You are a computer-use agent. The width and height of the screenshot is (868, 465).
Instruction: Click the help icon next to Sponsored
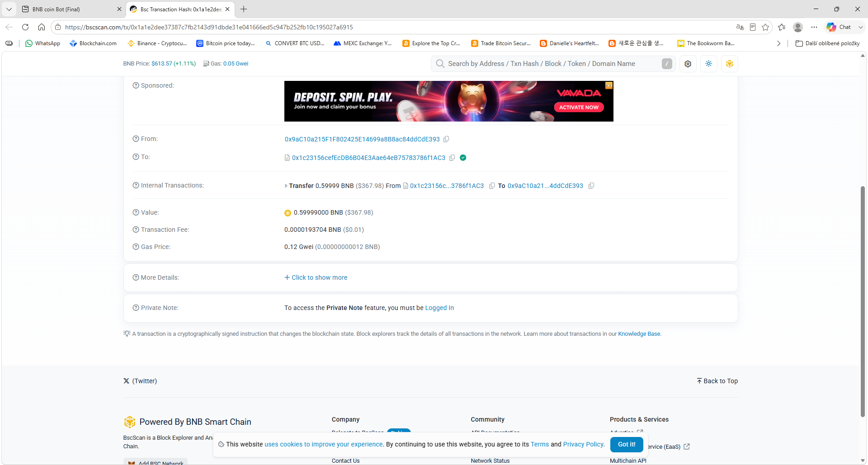point(136,85)
